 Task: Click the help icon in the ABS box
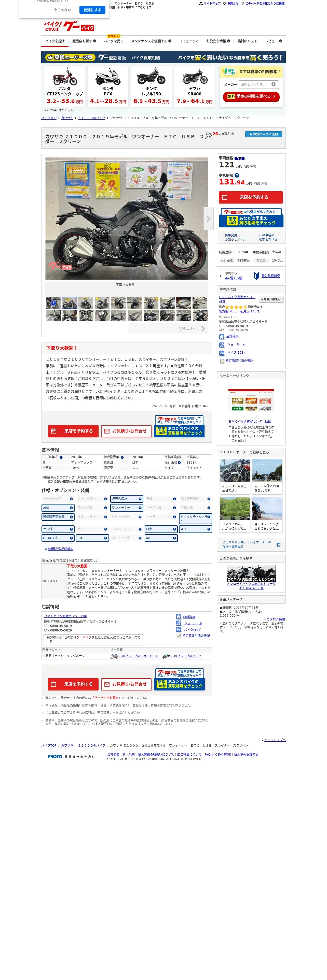click(x=71, y=508)
